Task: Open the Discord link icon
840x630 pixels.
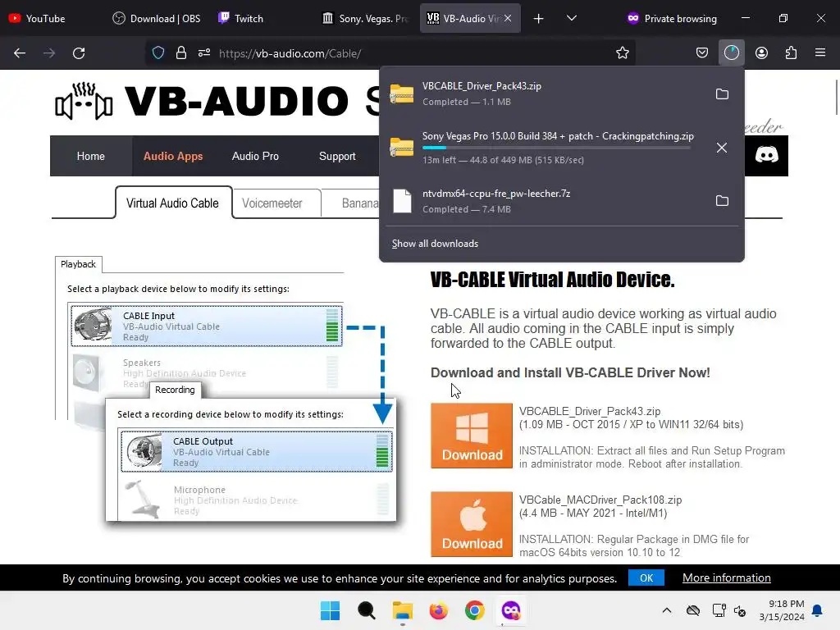Action: click(767, 156)
